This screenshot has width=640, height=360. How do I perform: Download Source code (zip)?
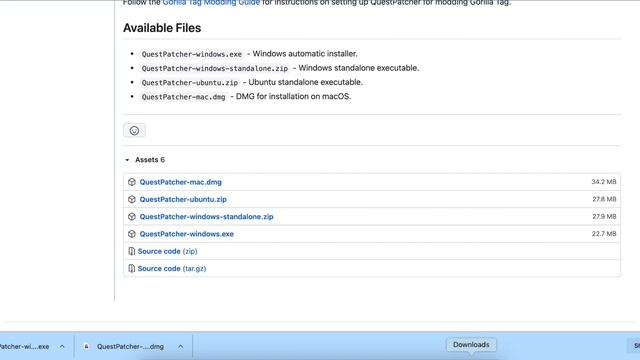167,251
